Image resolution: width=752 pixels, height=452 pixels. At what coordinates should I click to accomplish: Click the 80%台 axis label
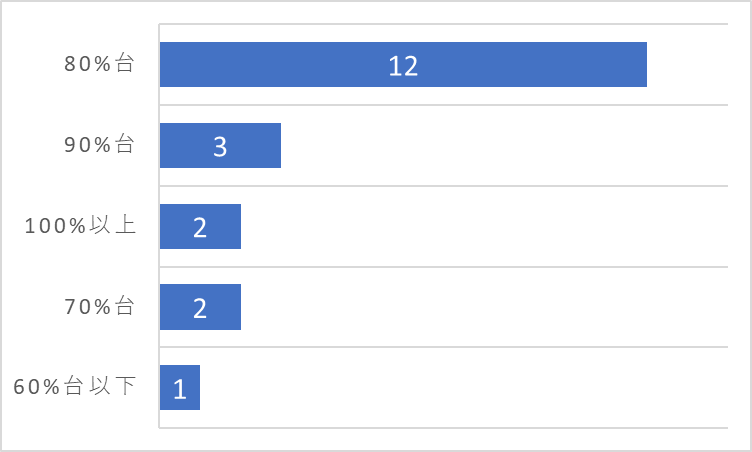[99, 64]
